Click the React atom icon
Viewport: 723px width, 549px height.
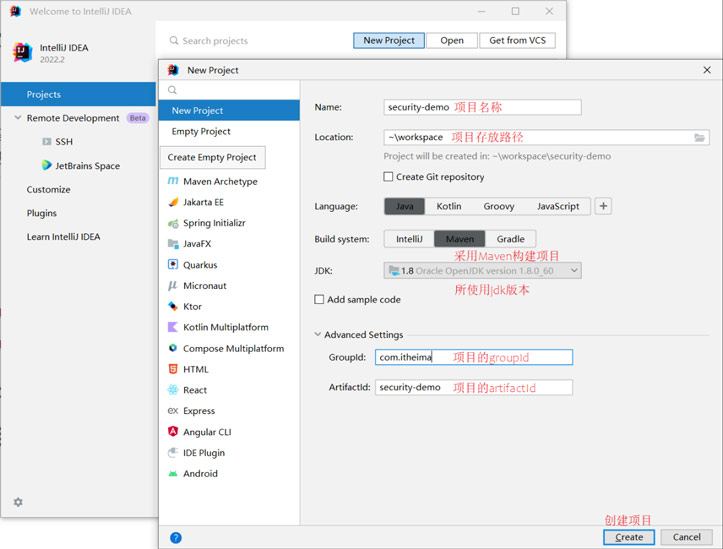(x=173, y=390)
